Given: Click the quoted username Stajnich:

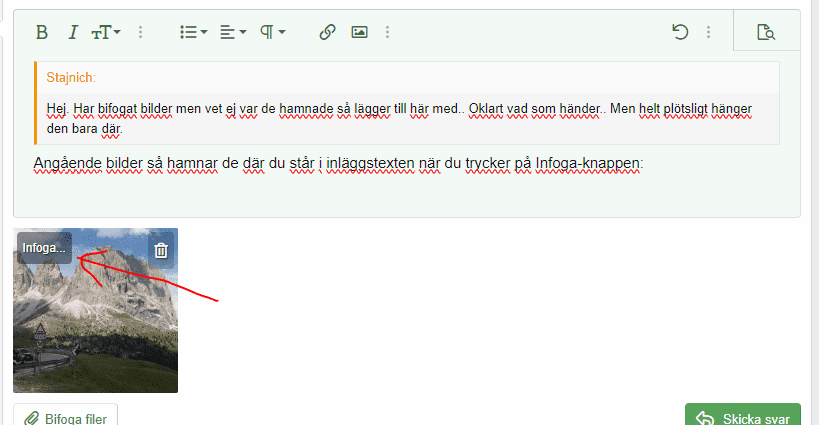Looking at the screenshot, I should [x=71, y=78].
